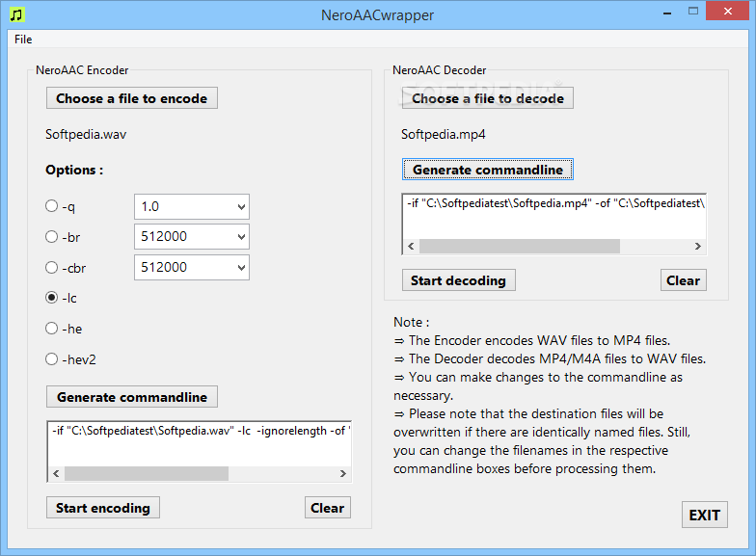Click the decoder commandline scrollbar right arrow
Image resolution: width=756 pixels, height=556 pixels.
698,247
